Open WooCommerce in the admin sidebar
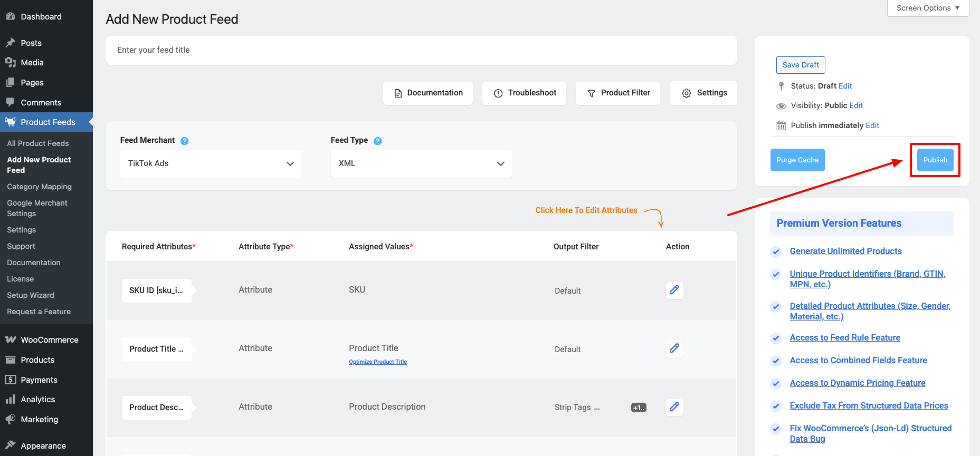Viewport: 980px width, 456px height. click(49, 340)
